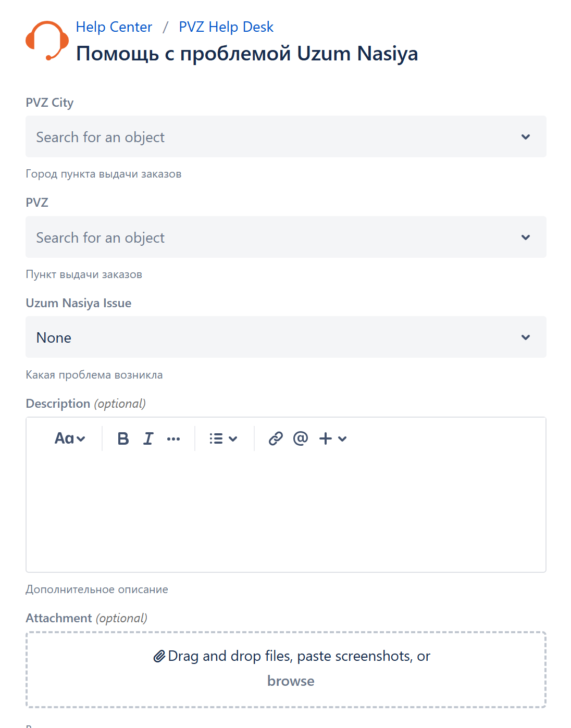
Task: Click the orange headset help desk logo
Action: click(47, 41)
